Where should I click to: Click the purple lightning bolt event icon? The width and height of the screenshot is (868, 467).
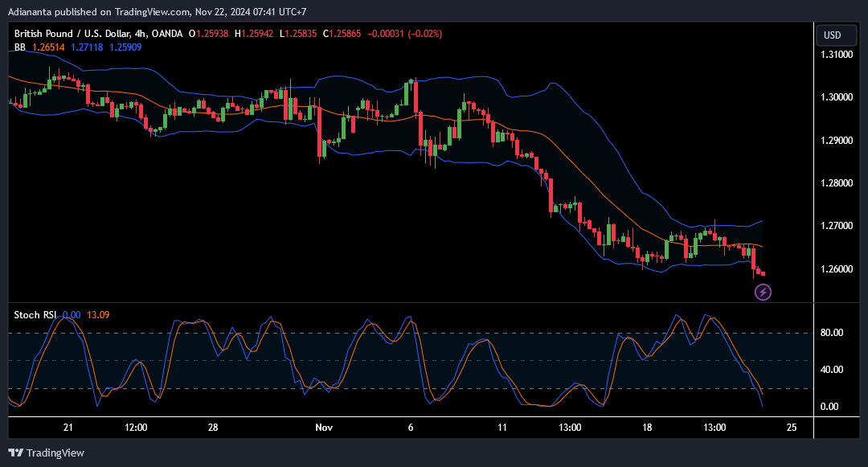pyautogui.click(x=763, y=292)
